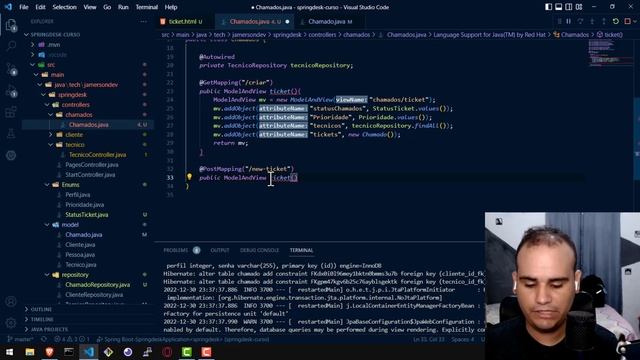Open the Edit menu
The height and width of the screenshot is (360, 640).
pos(40,7)
